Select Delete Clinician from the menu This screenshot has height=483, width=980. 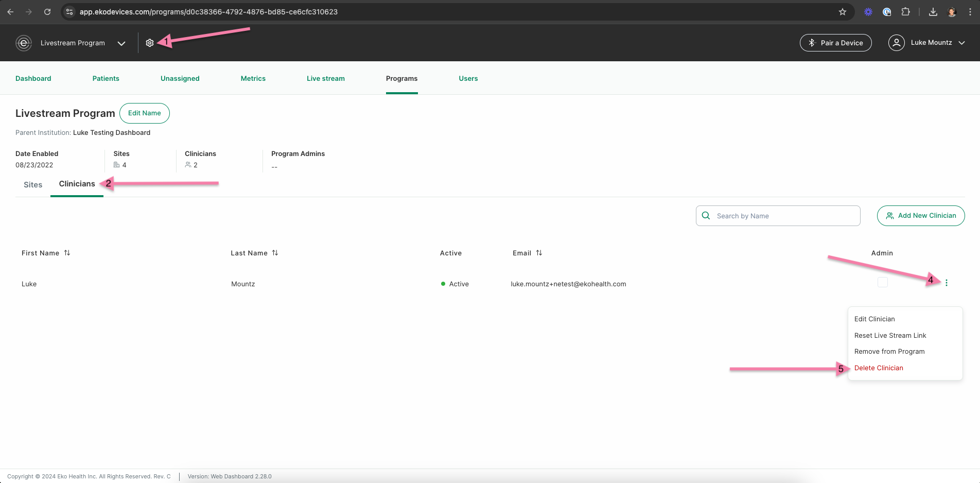(879, 368)
